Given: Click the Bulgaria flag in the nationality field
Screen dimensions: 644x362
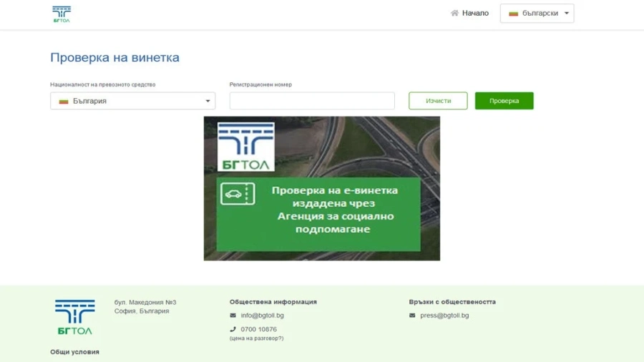Looking at the screenshot, I should click(x=63, y=101).
